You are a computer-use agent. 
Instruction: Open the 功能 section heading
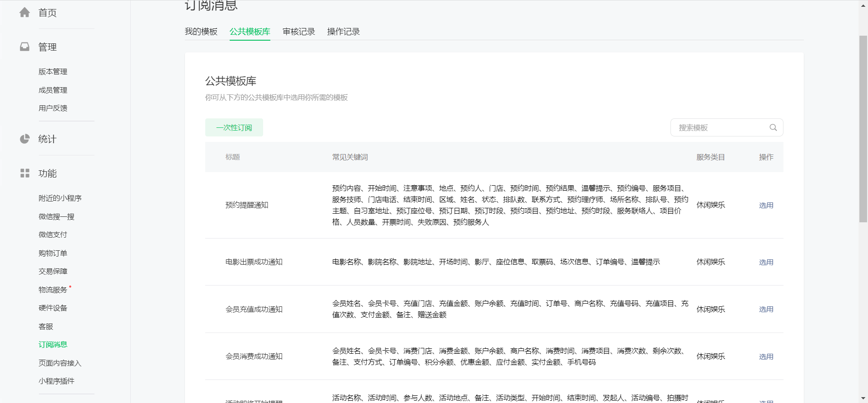coord(47,173)
